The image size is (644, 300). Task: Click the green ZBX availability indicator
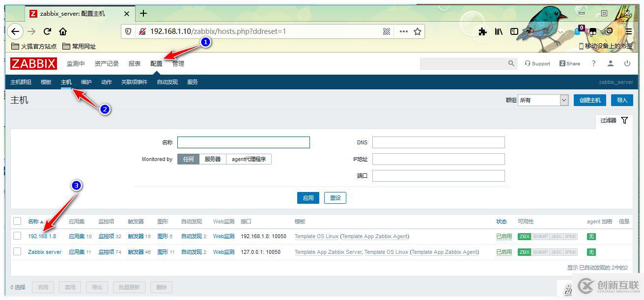tap(524, 236)
